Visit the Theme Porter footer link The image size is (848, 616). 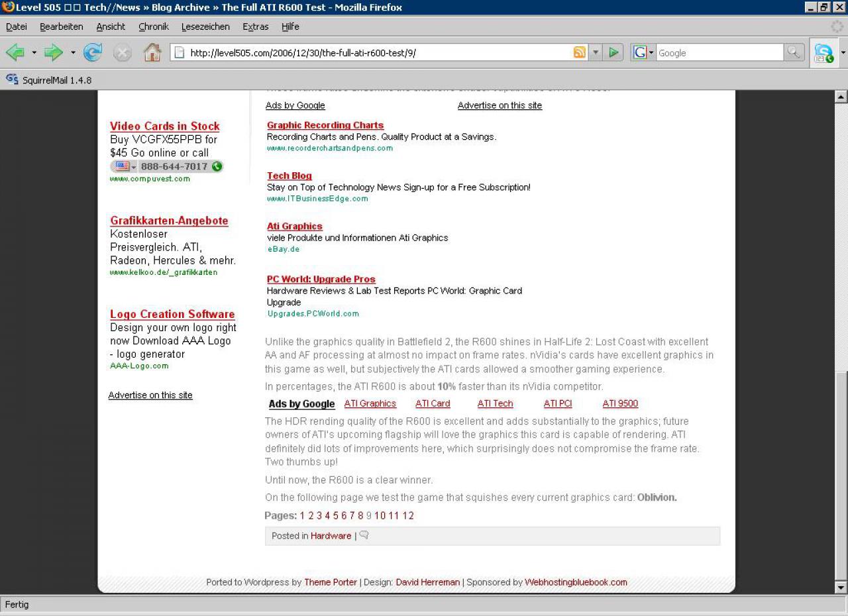click(331, 582)
